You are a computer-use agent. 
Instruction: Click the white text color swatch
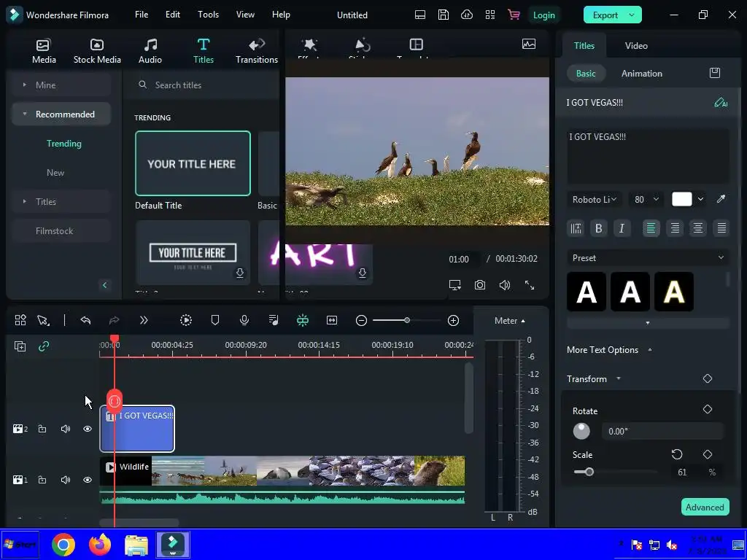click(x=681, y=199)
